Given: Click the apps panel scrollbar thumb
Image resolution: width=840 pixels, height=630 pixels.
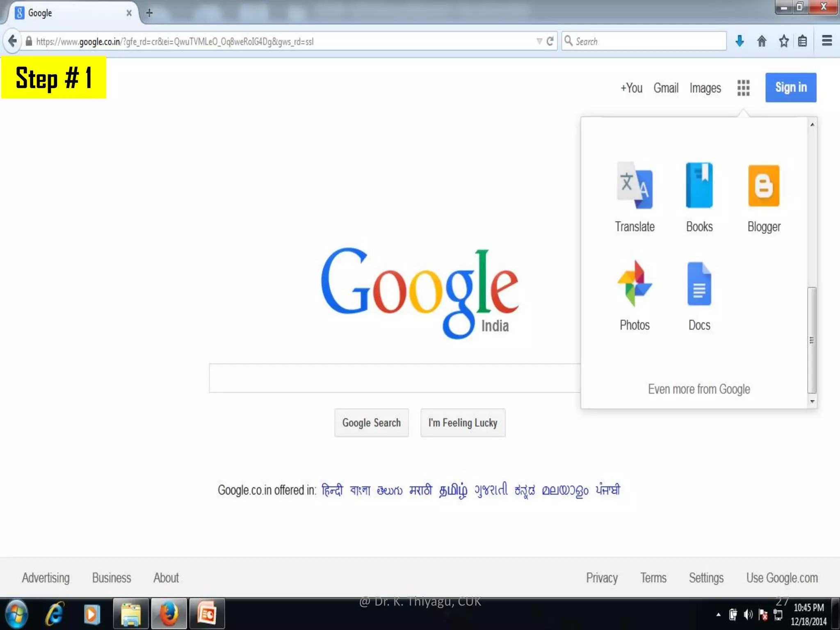Looking at the screenshot, I should coord(812,340).
